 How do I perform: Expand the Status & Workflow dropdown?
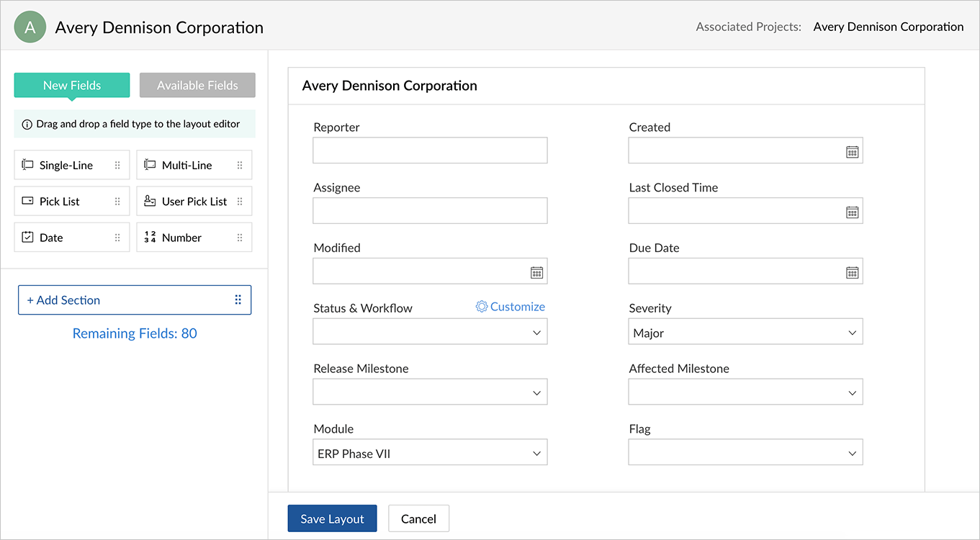pos(430,332)
